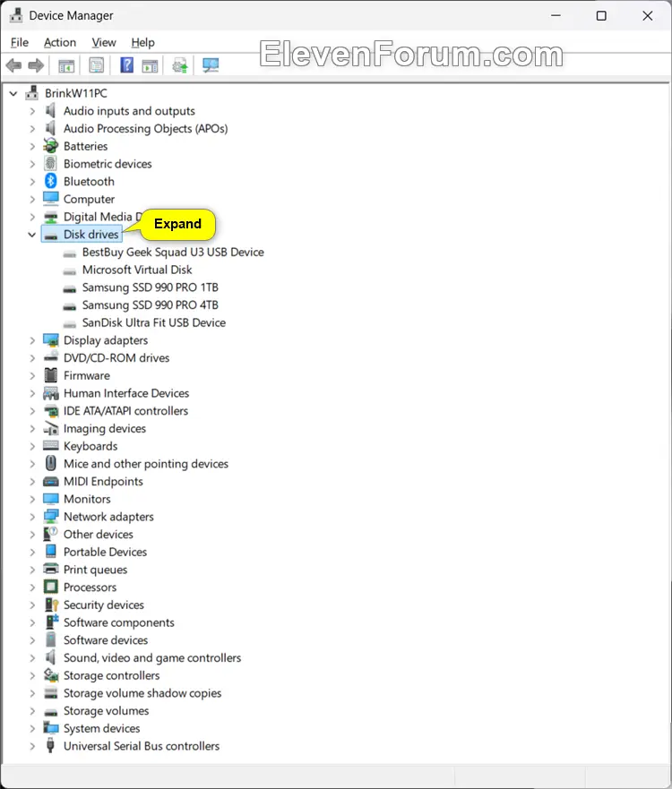Open the File menu
Viewport: 672px width, 789px height.
(20, 42)
